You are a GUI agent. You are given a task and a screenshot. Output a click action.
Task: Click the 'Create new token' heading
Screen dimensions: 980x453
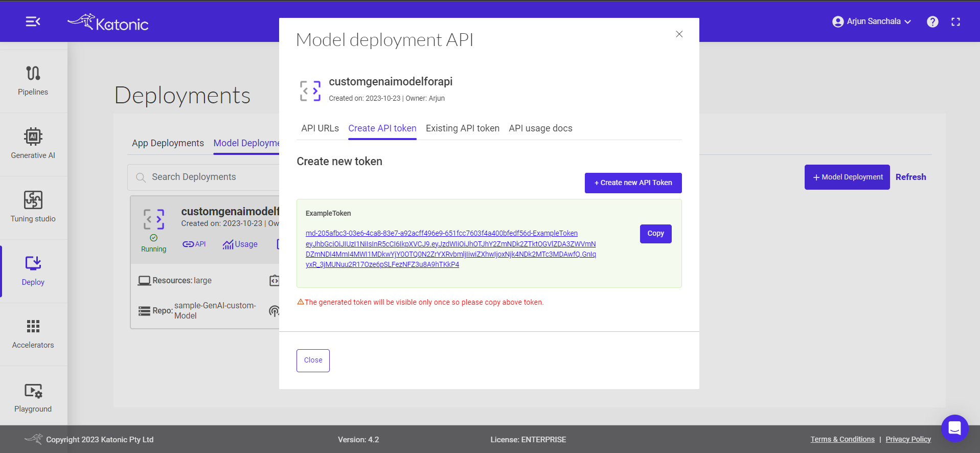coord(339,162)
